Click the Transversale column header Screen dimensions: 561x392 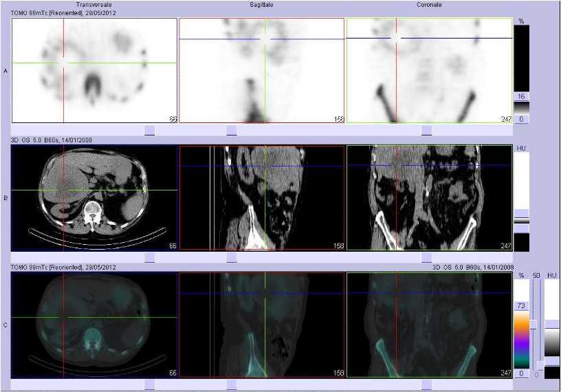pyautogui.click(x=93, y=5)
